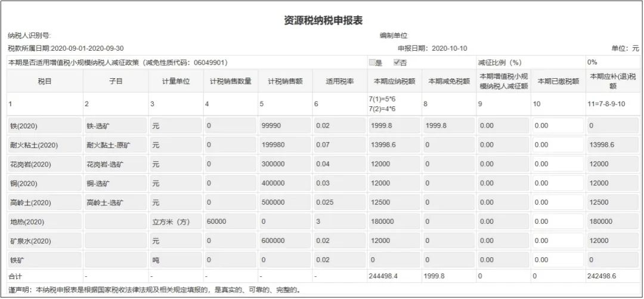
Task: Click 本期已缴税额 input in 高岭土(2020) row
Action: pyautogui.click(x=558, y=202)
